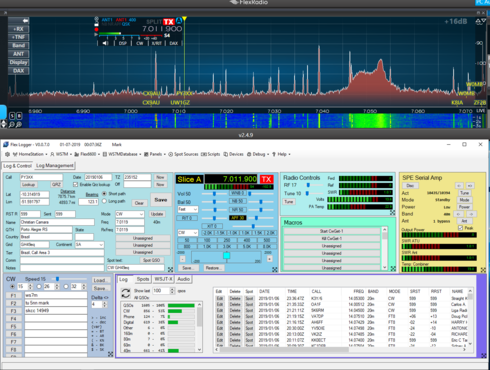
Task: Open the Scripts menu item
Action: [211, 154]
